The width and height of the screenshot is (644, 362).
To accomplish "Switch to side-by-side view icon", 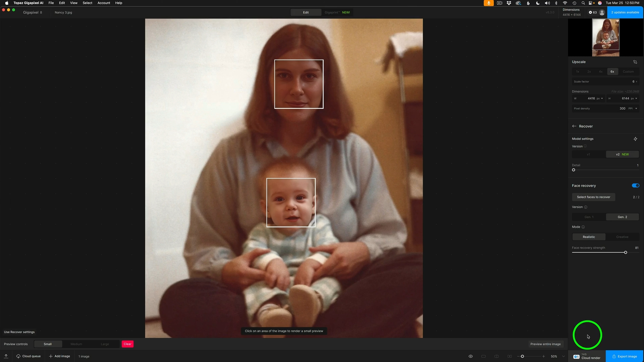I will tap(509, 356).
